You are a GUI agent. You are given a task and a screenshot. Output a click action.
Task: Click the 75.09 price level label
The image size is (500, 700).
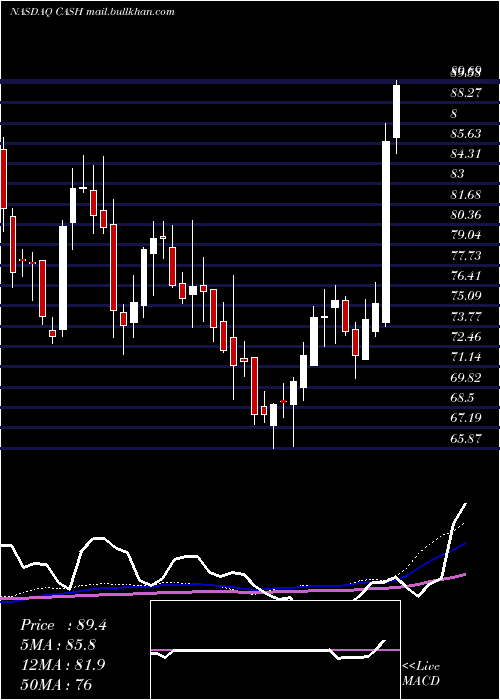467,296
